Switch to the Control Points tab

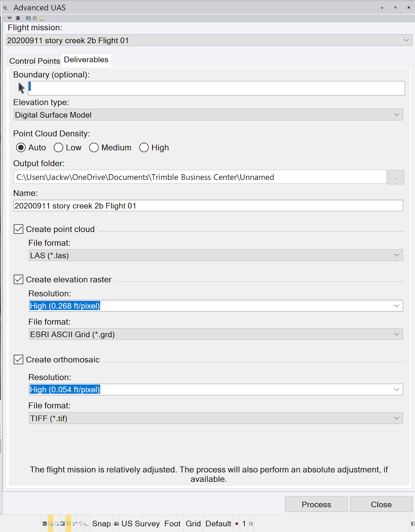[x=35, y=61]
